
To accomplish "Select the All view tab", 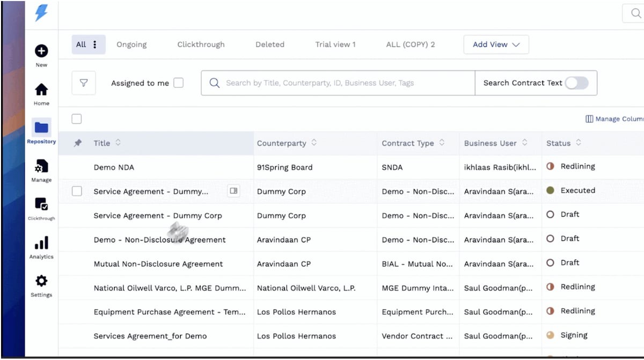I will (x=81, y=45).
